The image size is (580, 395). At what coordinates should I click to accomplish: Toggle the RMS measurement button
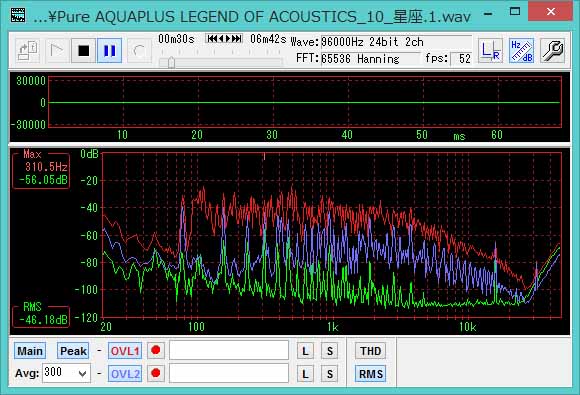(371, 374)
